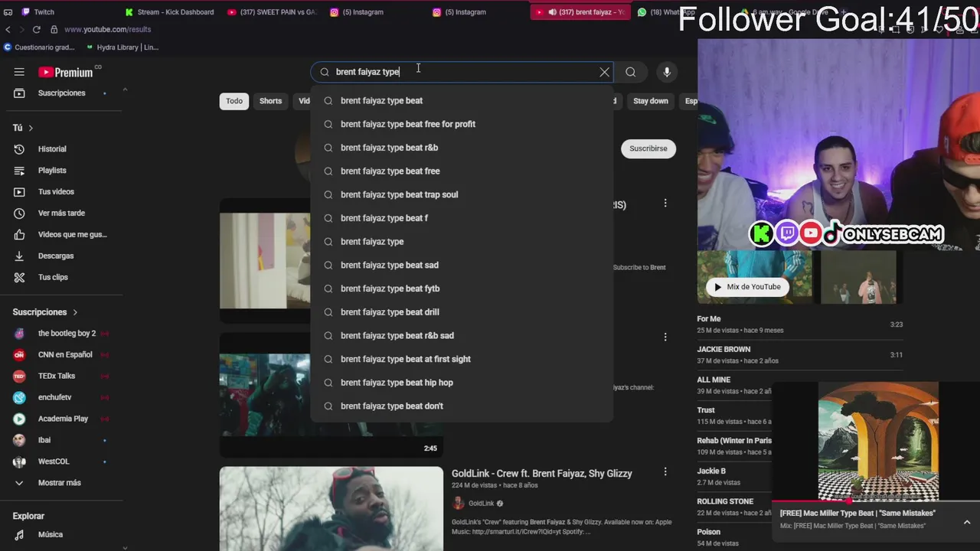Expand the Suscripciones section heading
The width and height of the screenshot is (980, 551).
click(x=45, y=312)
